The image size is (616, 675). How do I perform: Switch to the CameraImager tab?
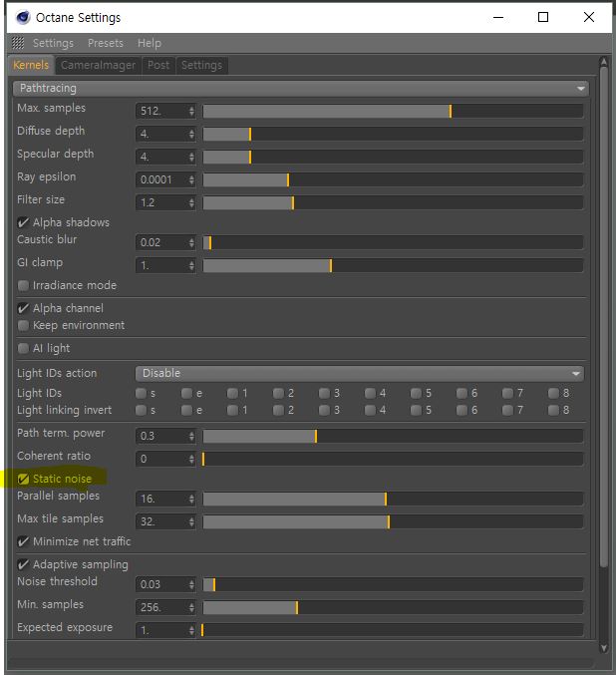tap(98, 65)
